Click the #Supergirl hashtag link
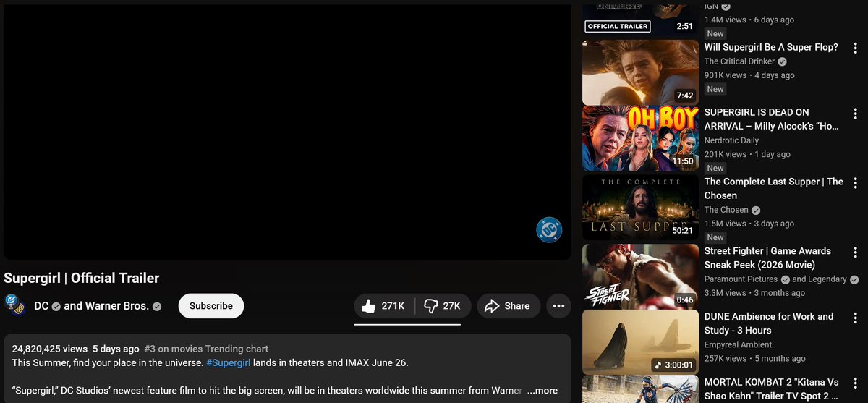 (229, 362)
